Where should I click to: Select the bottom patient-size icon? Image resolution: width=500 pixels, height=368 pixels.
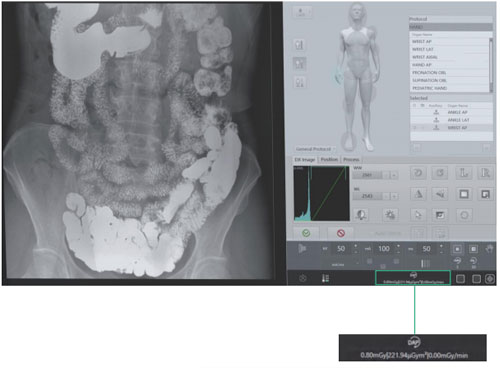click(299, 82)
